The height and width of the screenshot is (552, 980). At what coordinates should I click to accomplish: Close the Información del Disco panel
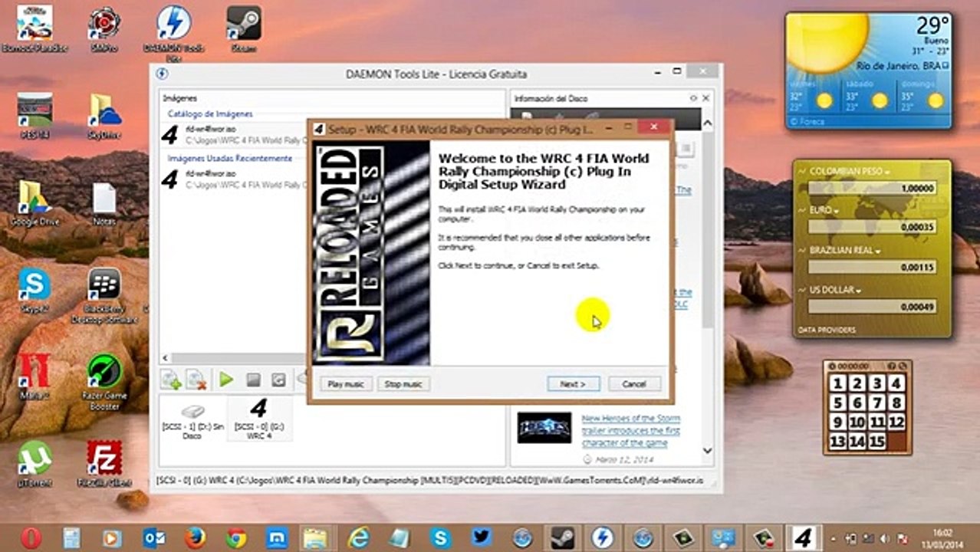point(706,98)
